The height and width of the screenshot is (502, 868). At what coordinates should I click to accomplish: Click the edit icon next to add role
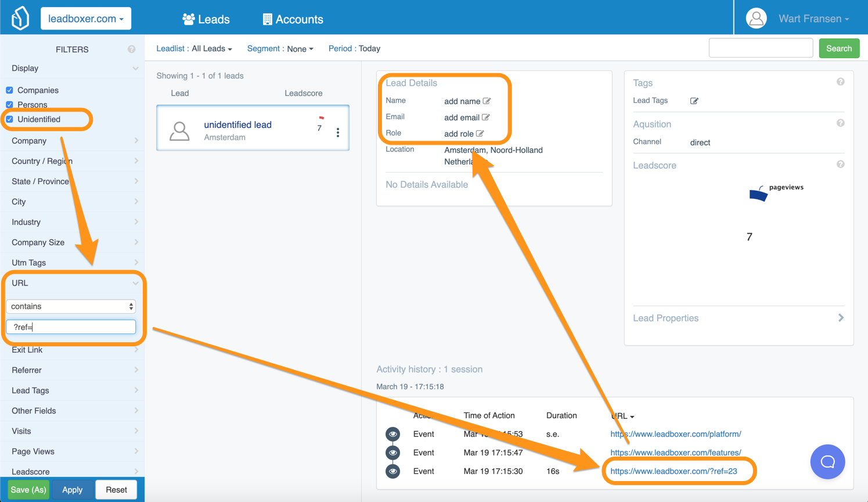pyautogui.click(x=480, y=134)
